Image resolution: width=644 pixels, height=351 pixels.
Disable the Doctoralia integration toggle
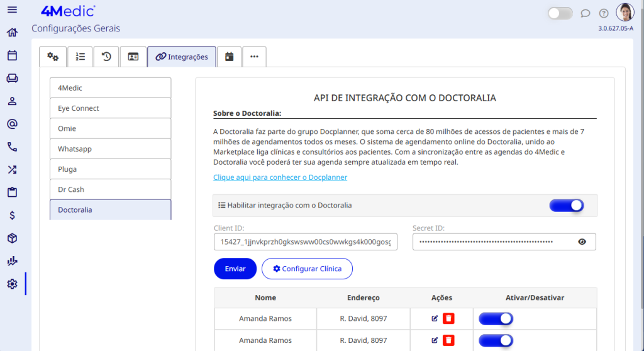tap(567, 206)
